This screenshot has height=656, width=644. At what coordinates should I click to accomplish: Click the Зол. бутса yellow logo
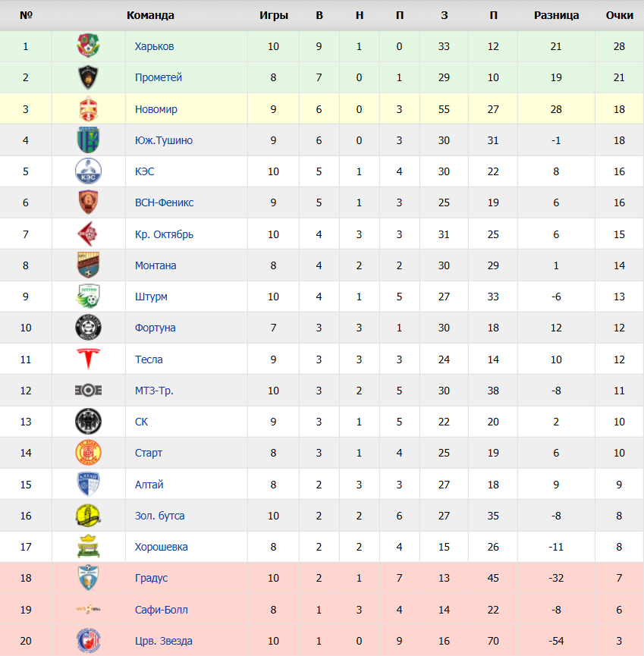pyautogui.click(x=88, y=516)
